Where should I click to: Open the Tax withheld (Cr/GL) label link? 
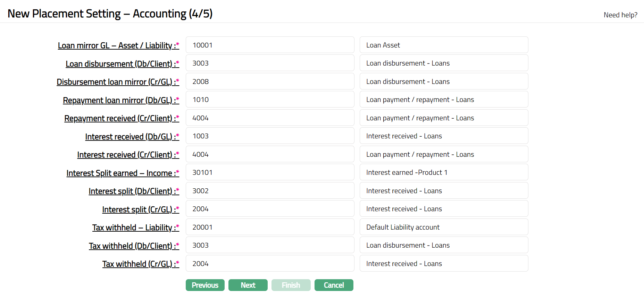[x=140, y=264]
